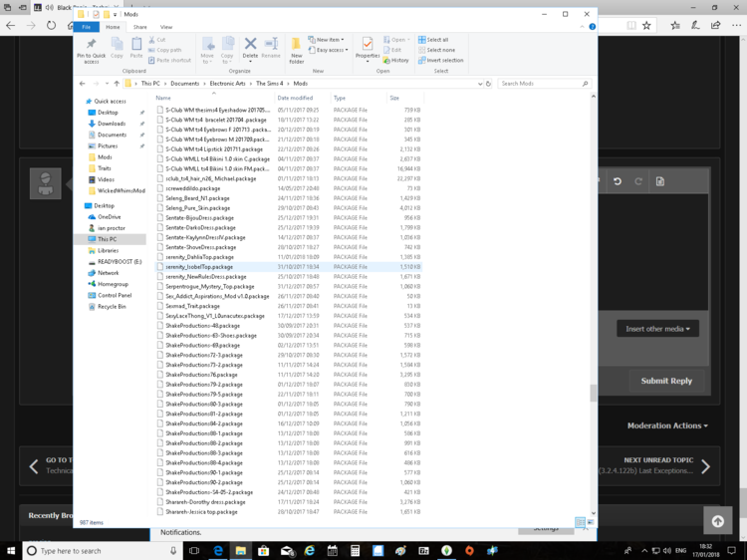Switch to the Home ribbon tab

(x=113, y=27)
